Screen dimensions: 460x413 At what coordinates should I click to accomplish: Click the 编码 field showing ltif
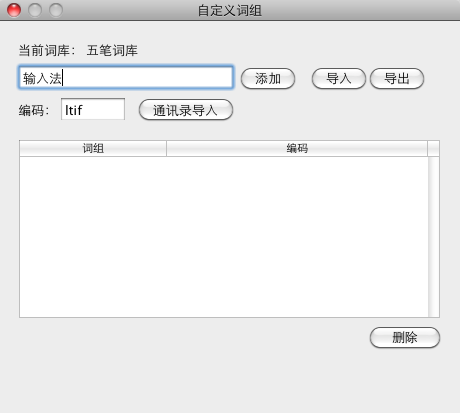[93, 109]
